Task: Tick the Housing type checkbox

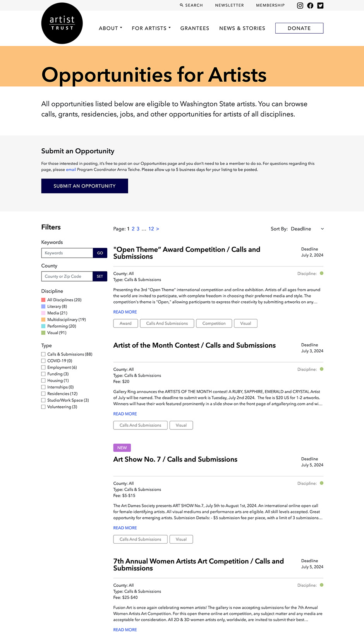Action: click(43, 381)
